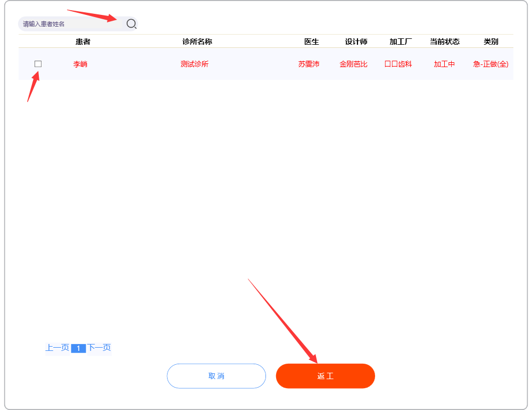This screenshot has width=532, height=410.
Task: Click the 患者 column header
Action: [x=83, y=42]
